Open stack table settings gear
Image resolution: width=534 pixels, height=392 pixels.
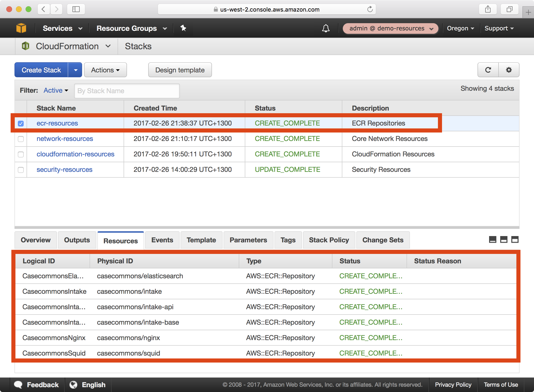pos(509,70)
